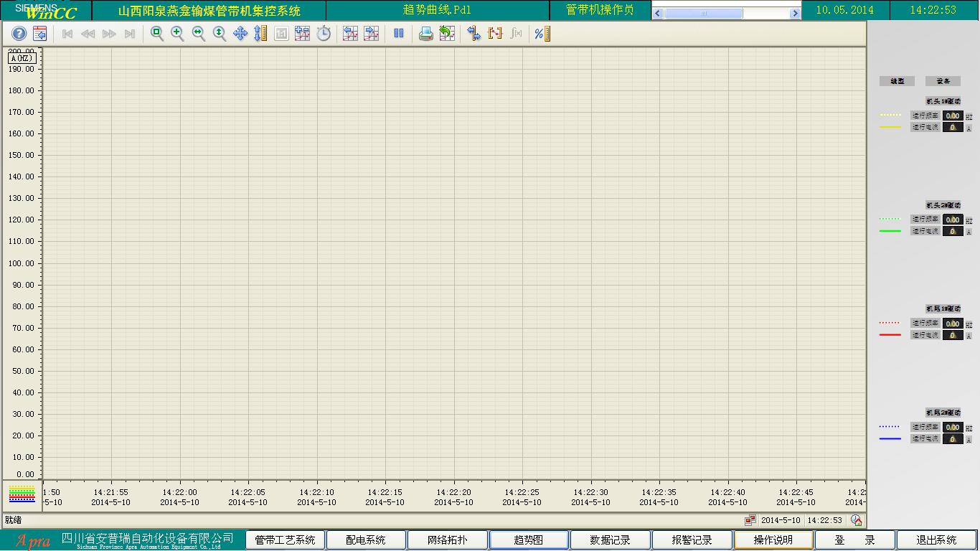Toggle relative axis percent icon

point(542,34)
